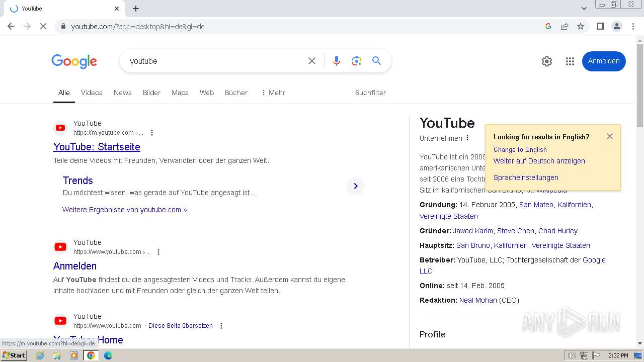
Task: Switch to the News tab
Action: pyautogui.click(x=122, y=93)
